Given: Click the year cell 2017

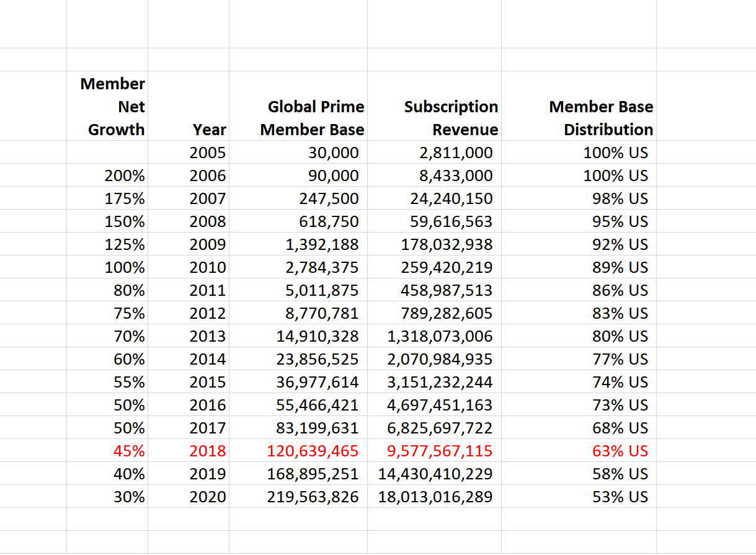Looking at the screenshot, I should 189,428.
